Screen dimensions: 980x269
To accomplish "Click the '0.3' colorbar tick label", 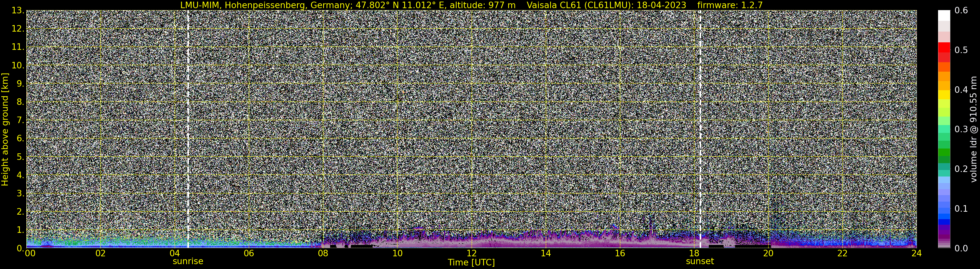I will pyautogui.click(x=961, y=130).
